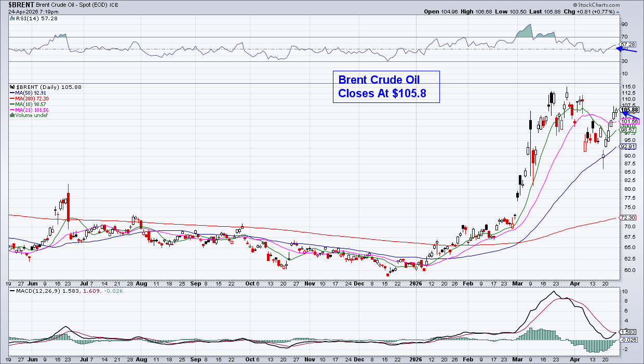
Task: Click the Brent Crude Oil annotation box
Action: (x=386, y=86)
